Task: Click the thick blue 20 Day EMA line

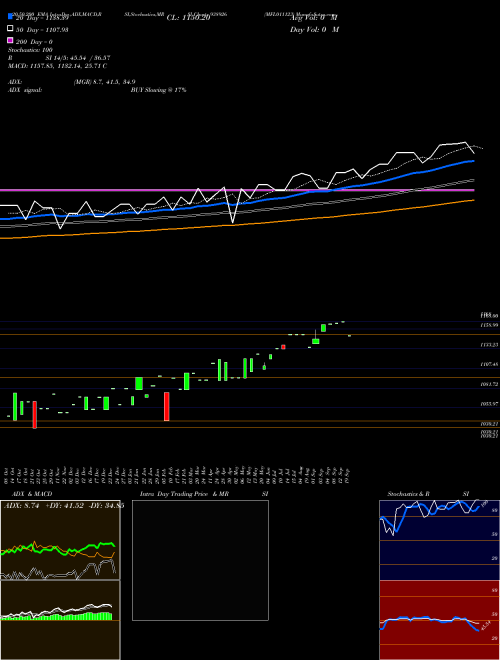Action: pyautogui.click(x=237, y=203)
